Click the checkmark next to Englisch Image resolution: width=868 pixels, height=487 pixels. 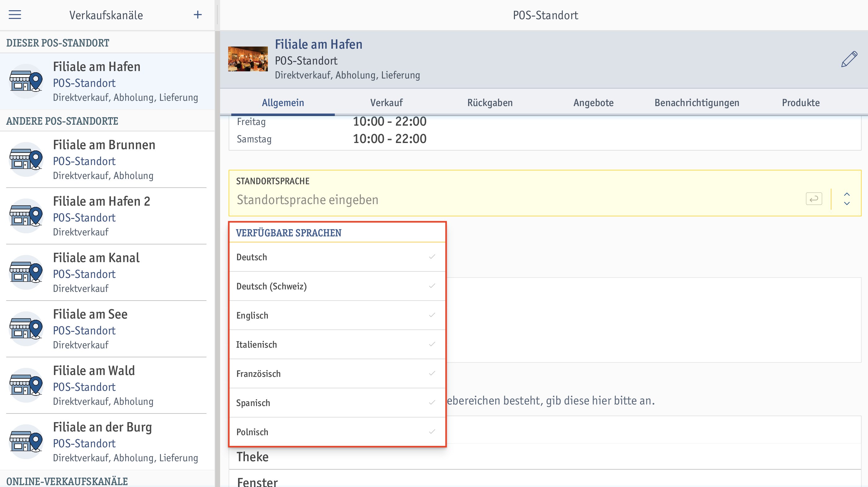coord(432,315)
